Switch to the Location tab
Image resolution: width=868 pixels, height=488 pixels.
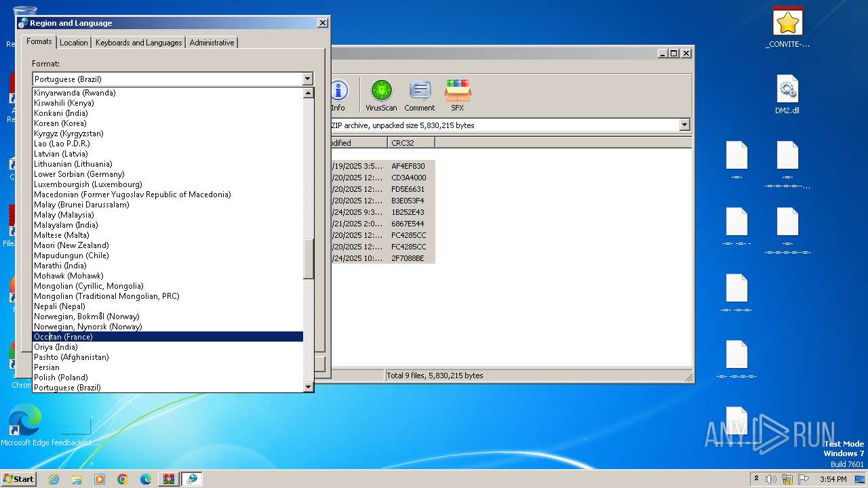click(x=74, y=42)
